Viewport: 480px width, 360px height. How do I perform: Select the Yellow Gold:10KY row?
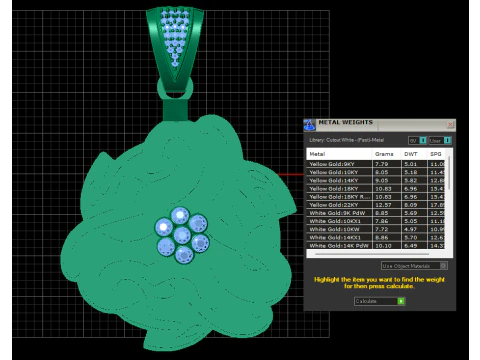376,172
